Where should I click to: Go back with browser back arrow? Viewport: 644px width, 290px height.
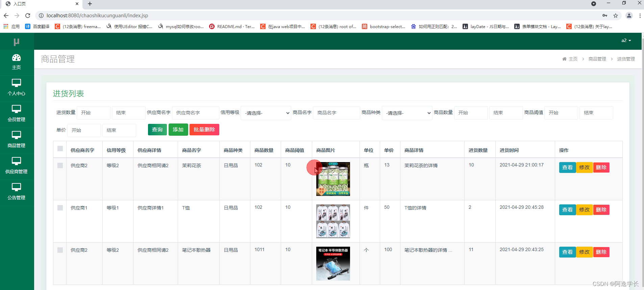(6, 16)
